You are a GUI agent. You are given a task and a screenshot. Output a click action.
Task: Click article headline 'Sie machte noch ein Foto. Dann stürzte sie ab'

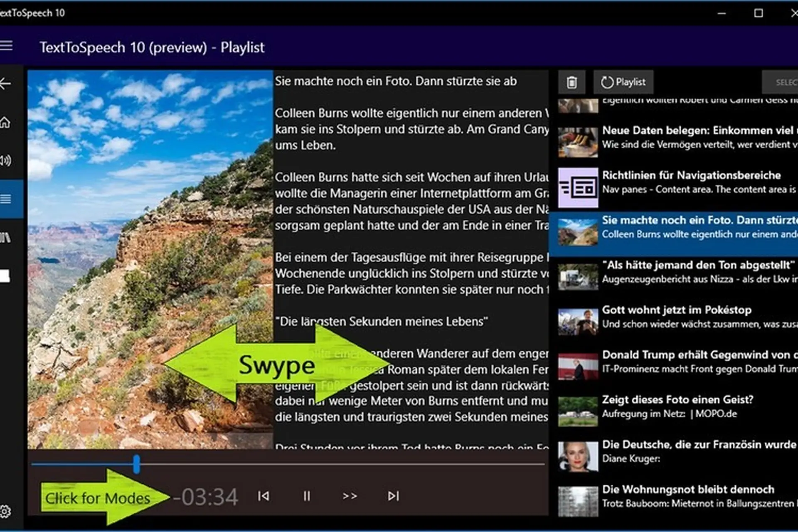point(396,81)
